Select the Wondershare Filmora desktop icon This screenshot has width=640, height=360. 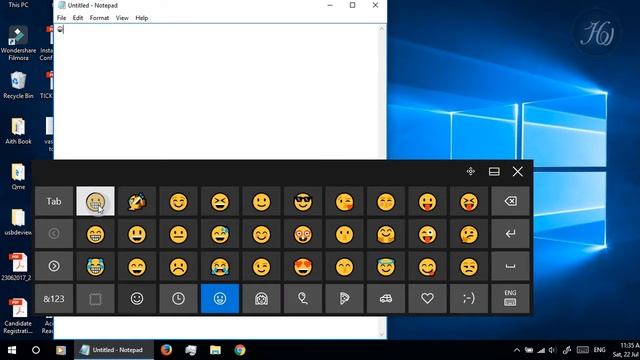(18, 43)
